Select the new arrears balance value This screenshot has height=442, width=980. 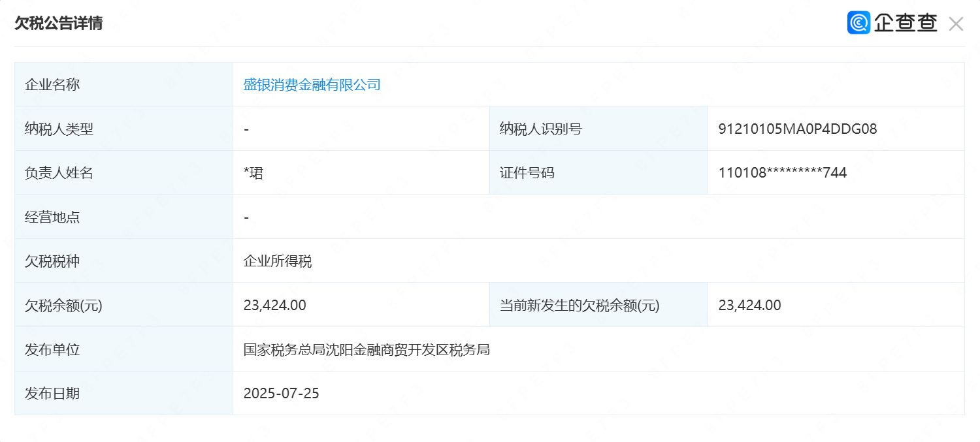click(x=749, y=305)
